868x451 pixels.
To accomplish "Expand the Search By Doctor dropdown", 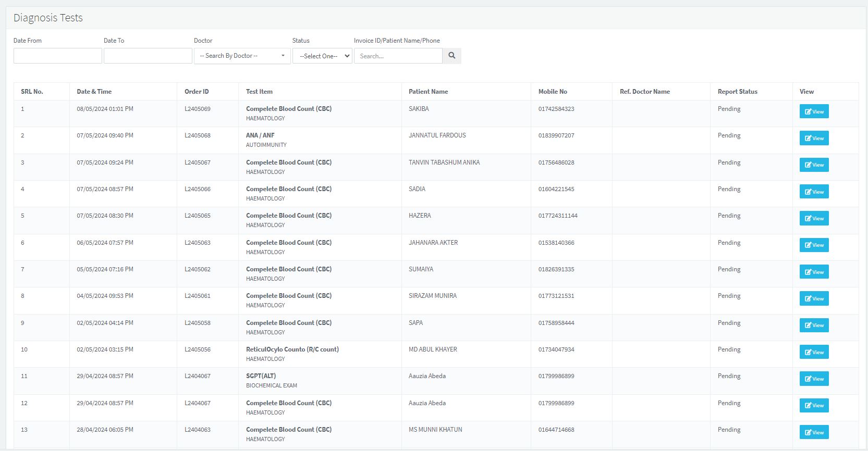I will 242,56.
